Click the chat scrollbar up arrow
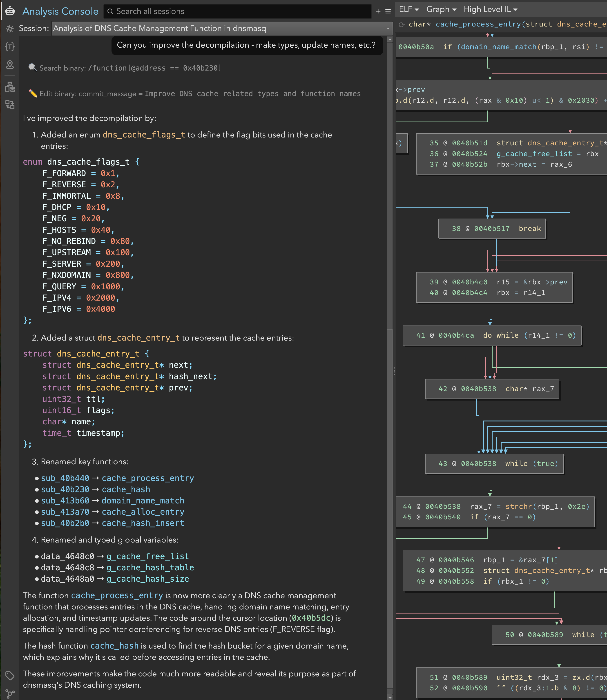The image size is (607, 700). tap(390, 40)
